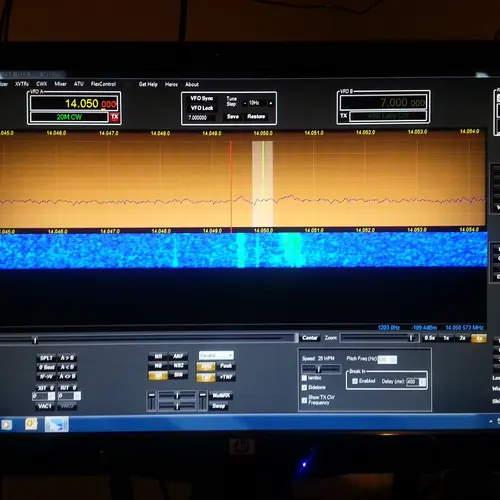
Task: Click the XIT offset value field
Action: 44,396
